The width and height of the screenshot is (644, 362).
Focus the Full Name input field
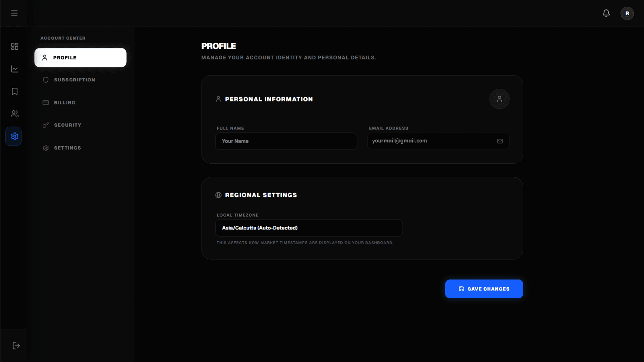coord(286,141)
